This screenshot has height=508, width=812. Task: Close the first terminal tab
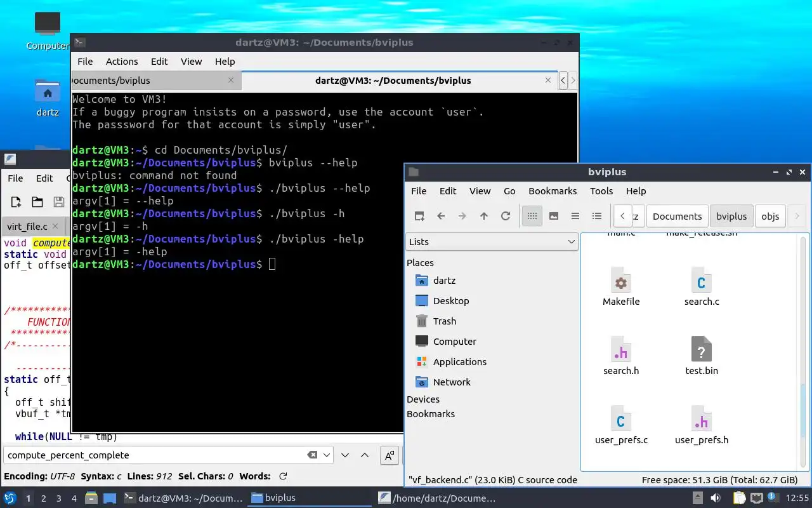click(x=231, y=80)
